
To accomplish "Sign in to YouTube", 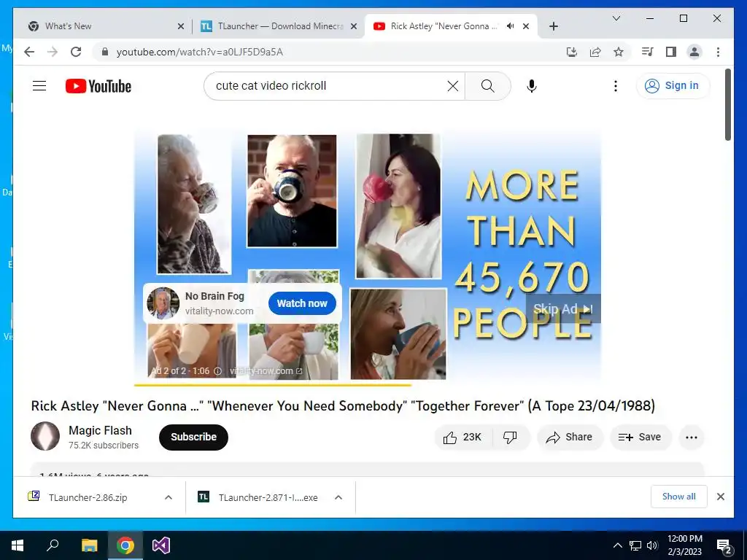I will pyautogui.click(x=672, y=86).
